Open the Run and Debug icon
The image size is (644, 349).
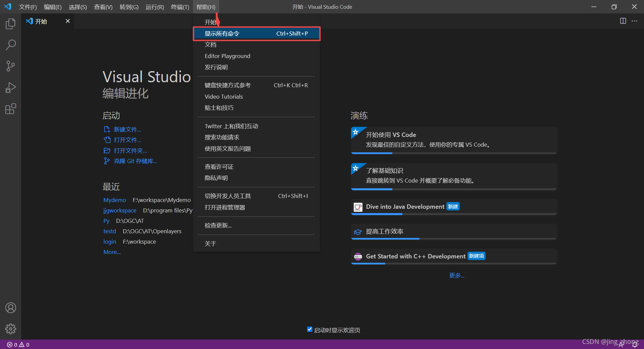pos(10,88)
